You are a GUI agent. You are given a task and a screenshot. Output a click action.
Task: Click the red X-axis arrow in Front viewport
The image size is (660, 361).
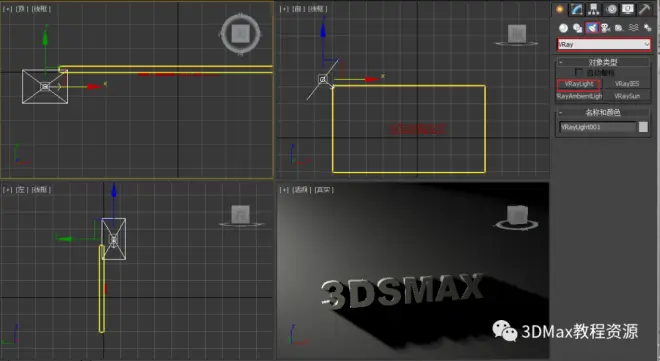372,79
